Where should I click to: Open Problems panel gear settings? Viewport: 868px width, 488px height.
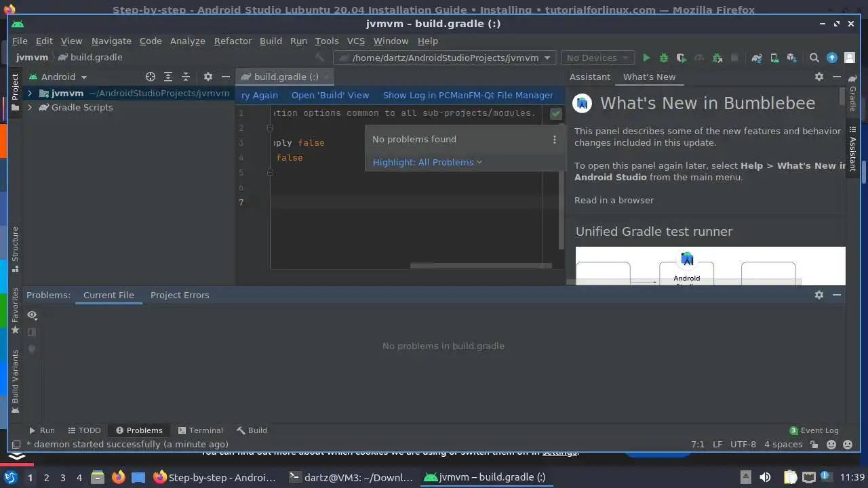coord(819,295)
